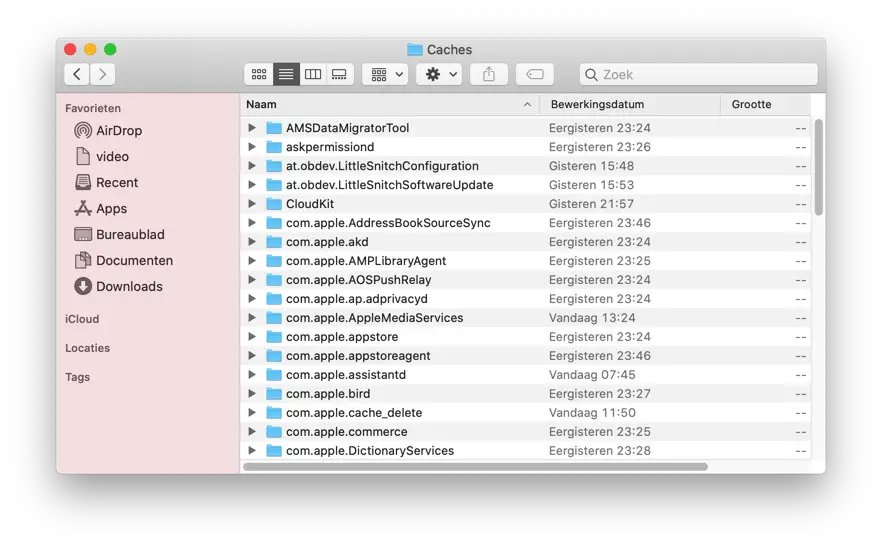Expand the com.apple.akd folder
This screenshot has width=882, height=548.
point(252,242)
